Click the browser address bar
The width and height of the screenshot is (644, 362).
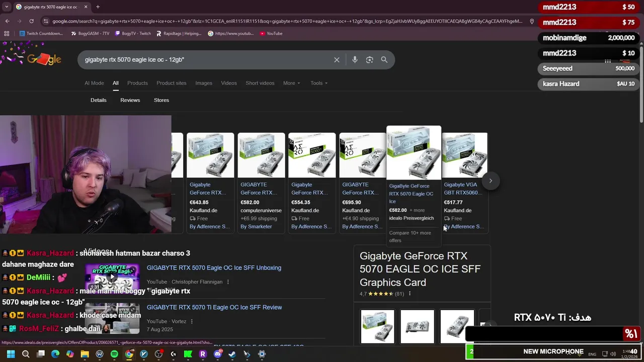click(287, 21)
